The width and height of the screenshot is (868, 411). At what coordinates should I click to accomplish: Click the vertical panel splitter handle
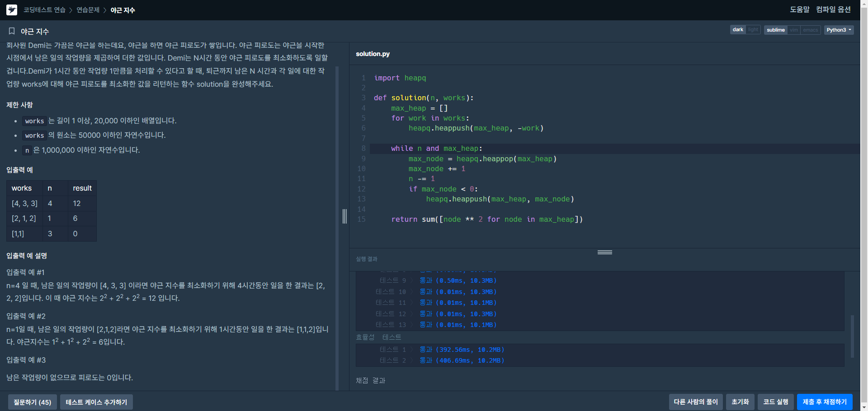344,216
